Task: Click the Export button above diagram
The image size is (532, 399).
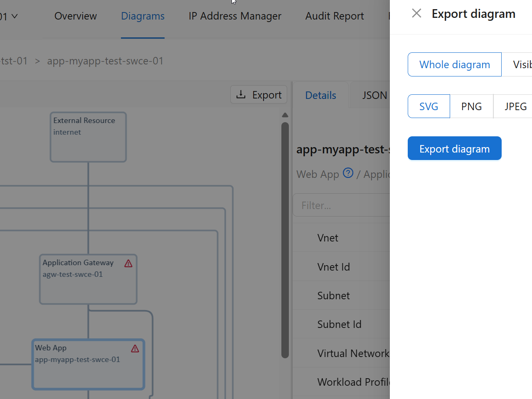Action: [259, 94]
